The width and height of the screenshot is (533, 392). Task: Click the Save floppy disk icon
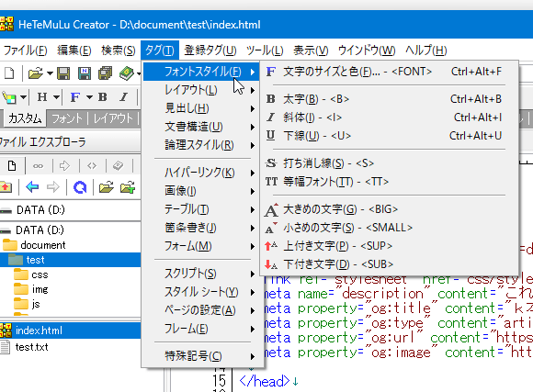(63, 73)
